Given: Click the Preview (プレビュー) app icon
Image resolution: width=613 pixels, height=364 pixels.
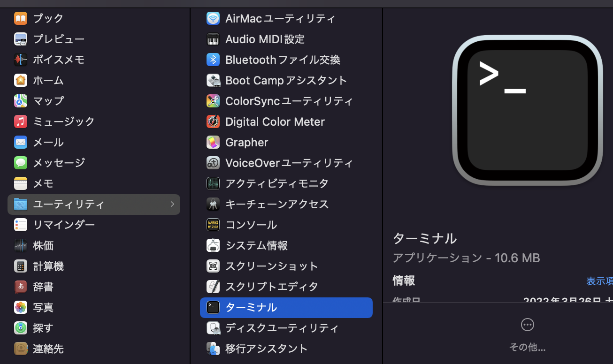Looking at the screenshot, I should point(21,39).
